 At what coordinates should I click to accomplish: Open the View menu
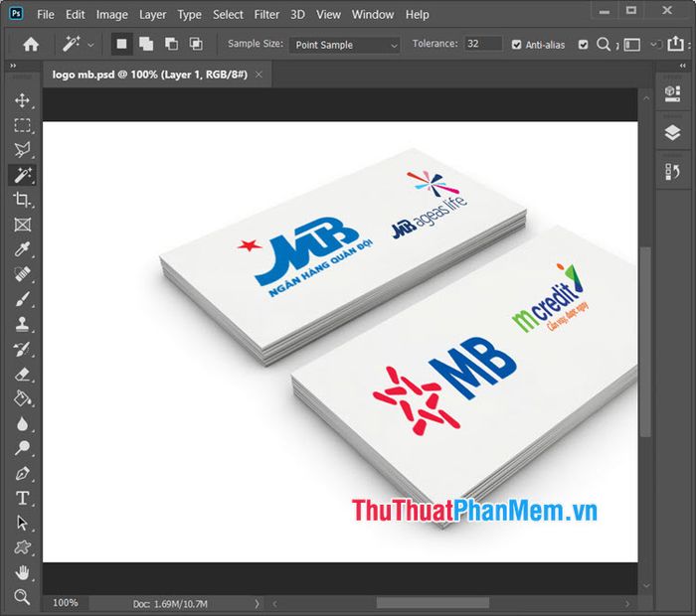[x=328, y=15]
